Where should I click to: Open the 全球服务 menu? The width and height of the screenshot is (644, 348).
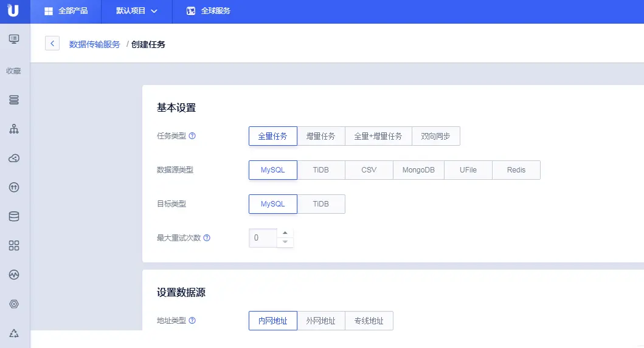(208, 11)
